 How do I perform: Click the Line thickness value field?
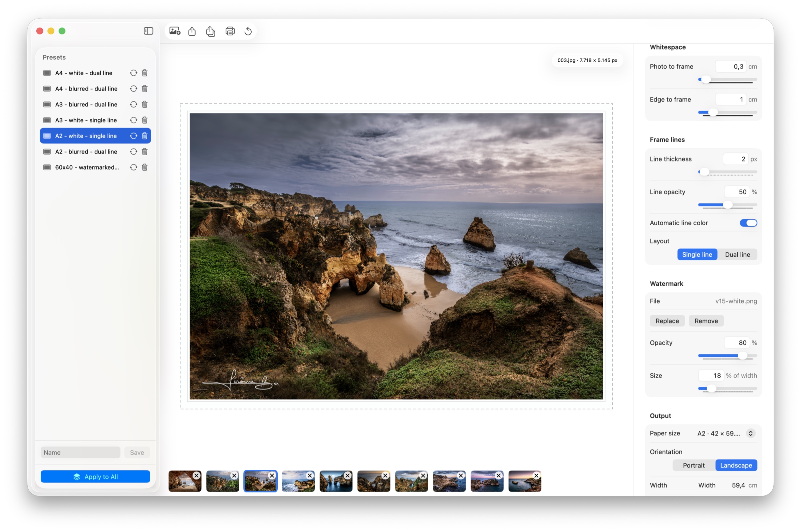pyautogui.click(x=735, y=159)
